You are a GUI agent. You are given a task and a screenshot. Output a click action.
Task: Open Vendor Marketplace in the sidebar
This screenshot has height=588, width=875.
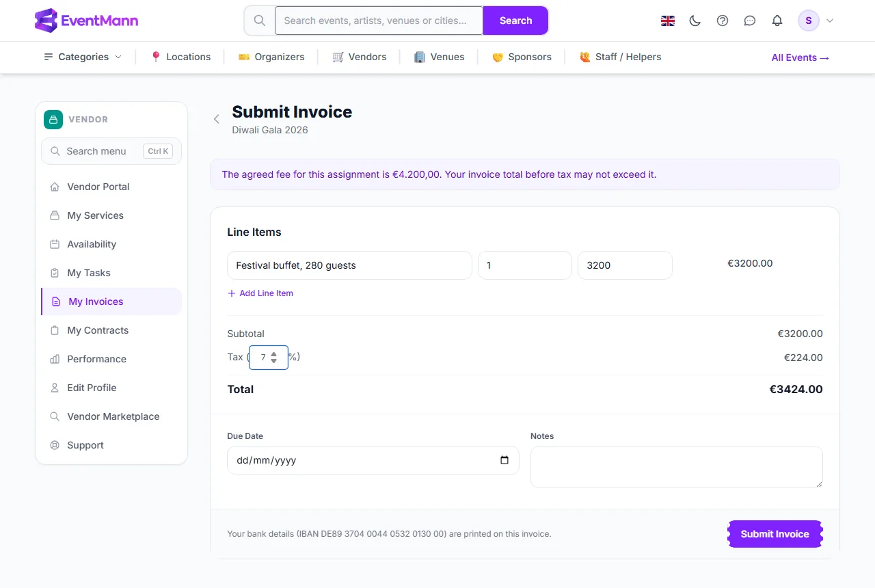(111, 416)
